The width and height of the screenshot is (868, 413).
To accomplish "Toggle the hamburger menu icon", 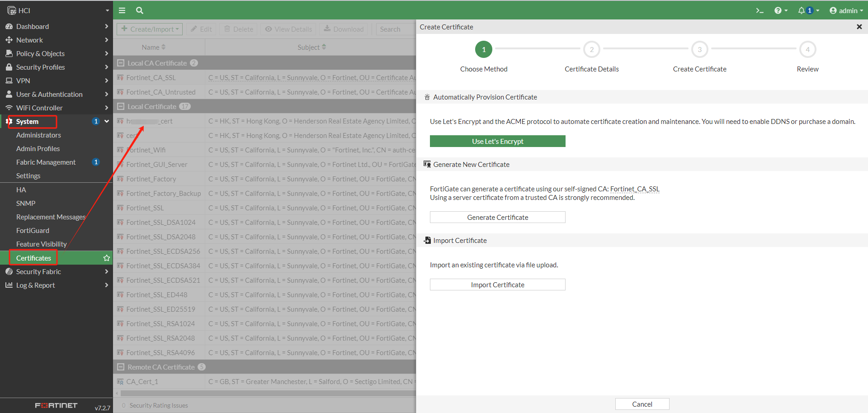I will click(122, 10).
